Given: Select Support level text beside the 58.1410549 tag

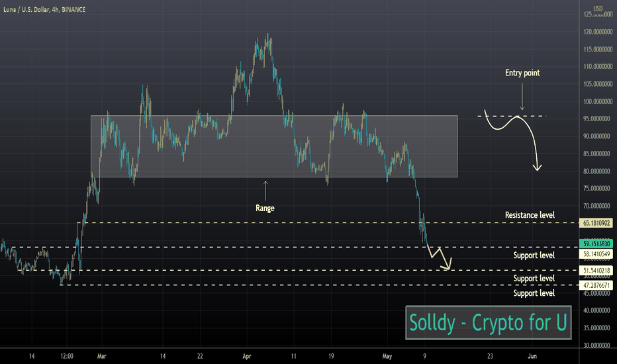Looking at the screenshot, I should pos(534,255).
